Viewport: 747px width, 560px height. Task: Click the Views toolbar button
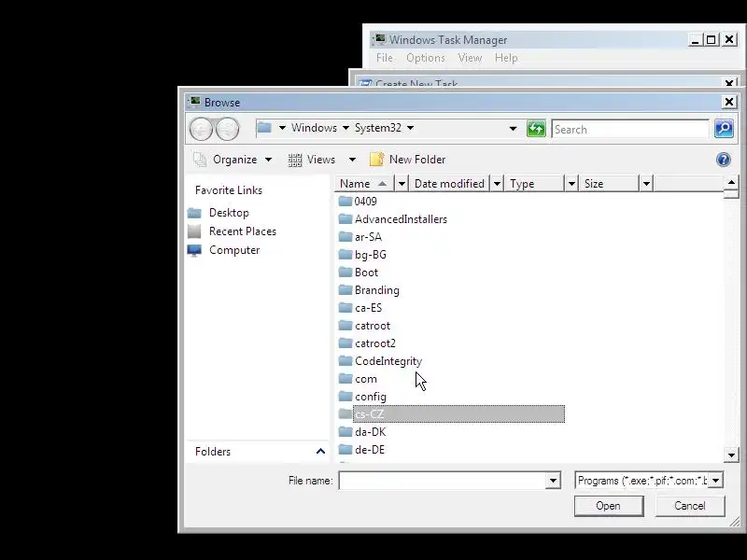(x=312, y=160)
